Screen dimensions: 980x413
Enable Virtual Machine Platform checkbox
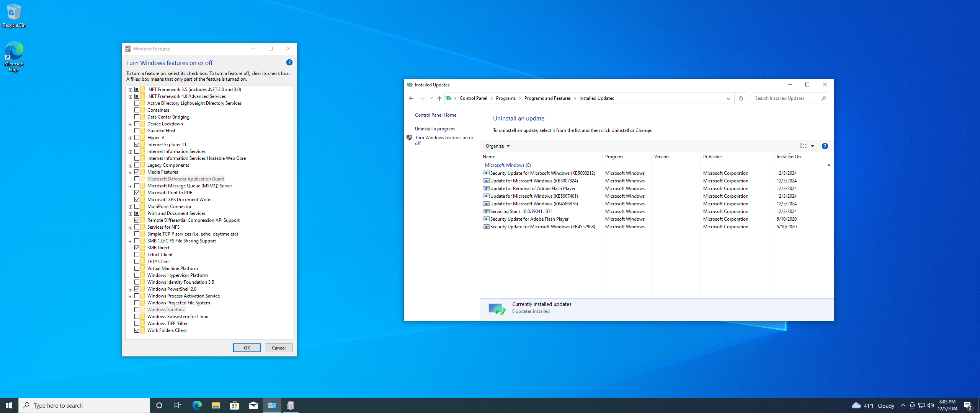click(x=137, y=268)
